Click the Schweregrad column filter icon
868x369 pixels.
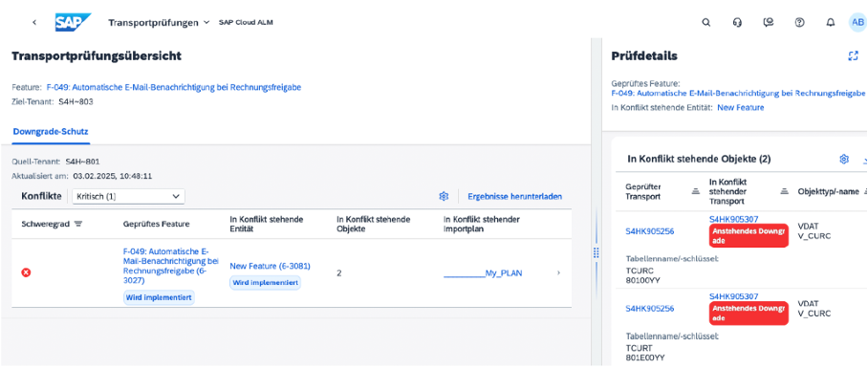[78, 224]
